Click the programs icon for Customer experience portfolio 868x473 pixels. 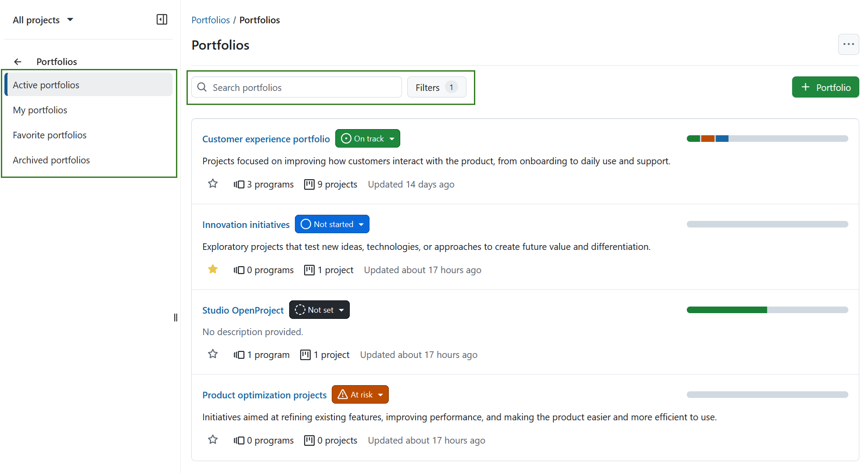click(x=239, y=184)
